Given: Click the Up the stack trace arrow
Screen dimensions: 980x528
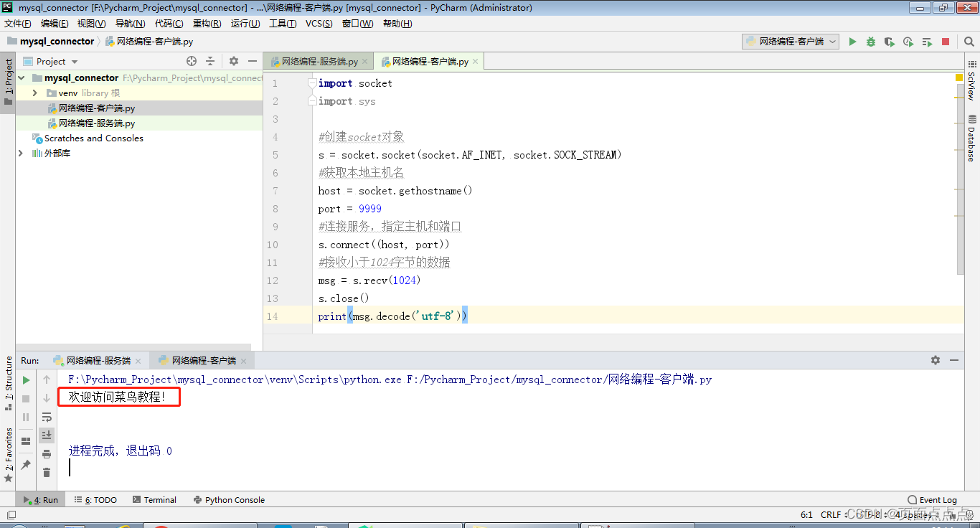Looking at the screenshot, I should (47, 379).
